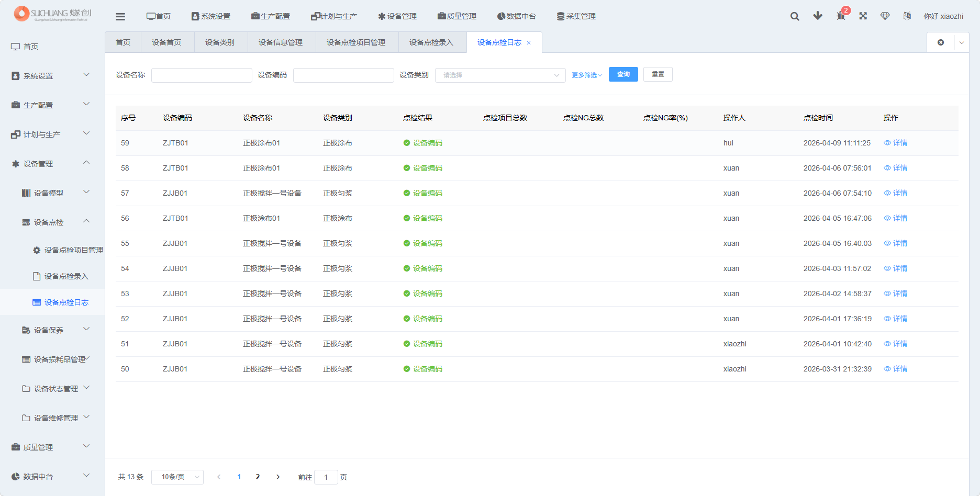
Task: View 详情 for row 54
Action: (x=896, y=268)
